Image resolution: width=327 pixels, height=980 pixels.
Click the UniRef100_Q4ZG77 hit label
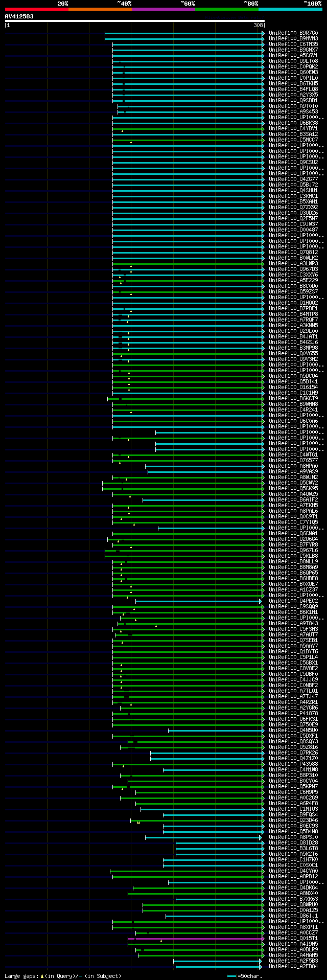[x=293, y=179]
